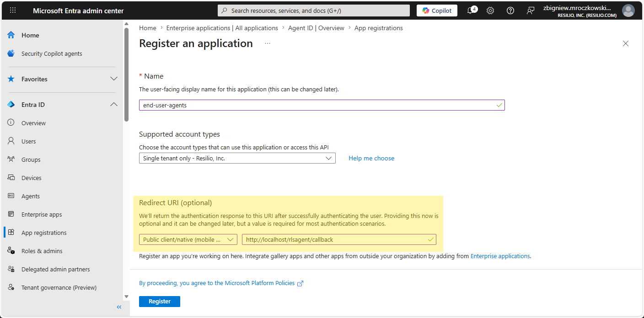Collapse the Entra ID section chevron
Image resolution: width=644 pixels, height=318 pixels.
[114, 105]
